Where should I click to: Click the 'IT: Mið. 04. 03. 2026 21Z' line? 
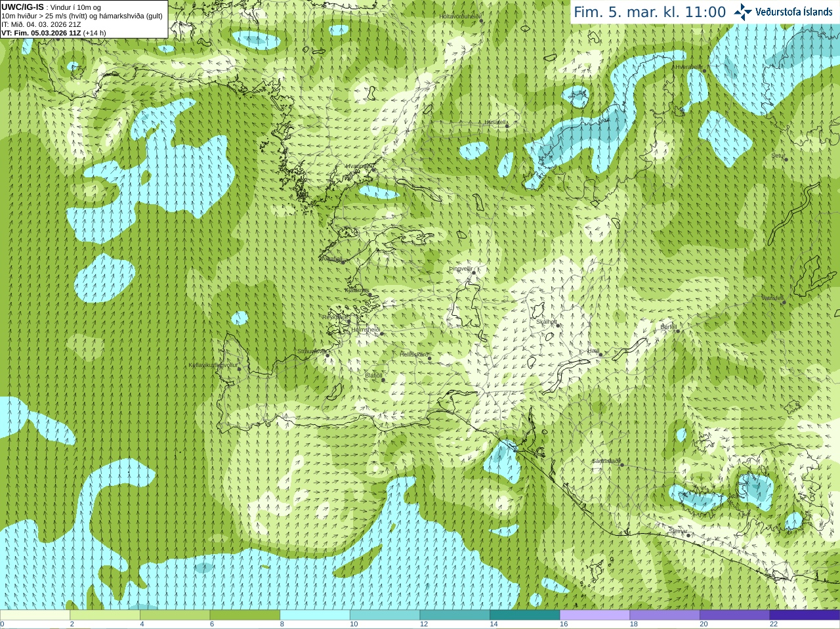[41, 24]
